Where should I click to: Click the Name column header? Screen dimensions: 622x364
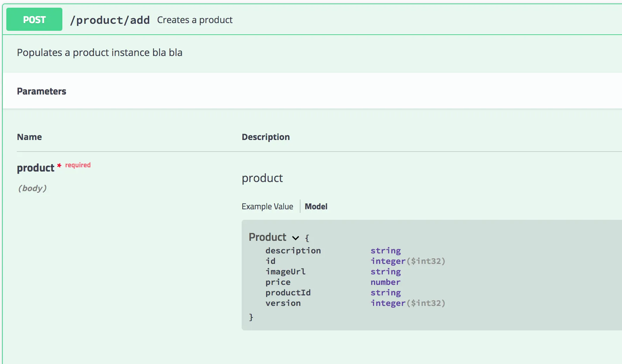29,137
